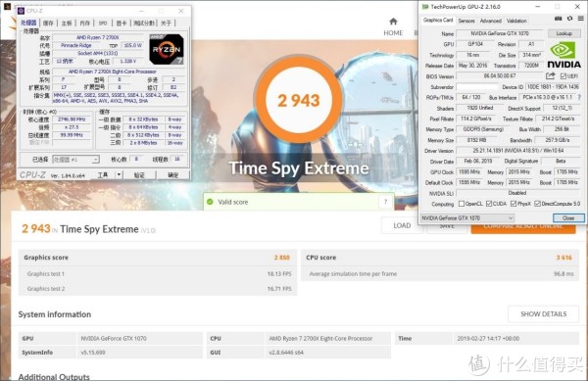Toggle the UEFI checkbox
The height and width of the screenshot is (381, 588).
563,76
